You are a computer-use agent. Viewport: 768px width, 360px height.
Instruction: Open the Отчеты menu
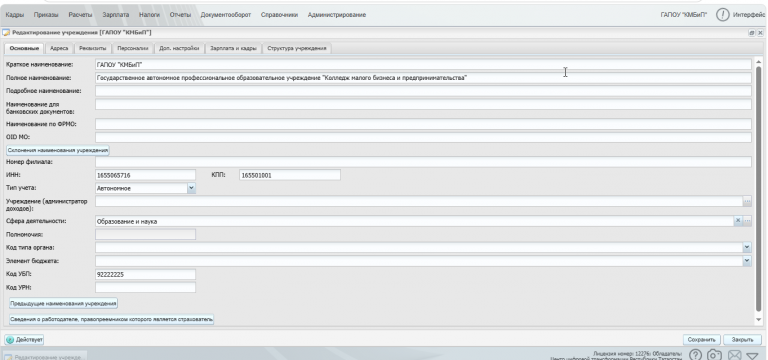point(180,15)
